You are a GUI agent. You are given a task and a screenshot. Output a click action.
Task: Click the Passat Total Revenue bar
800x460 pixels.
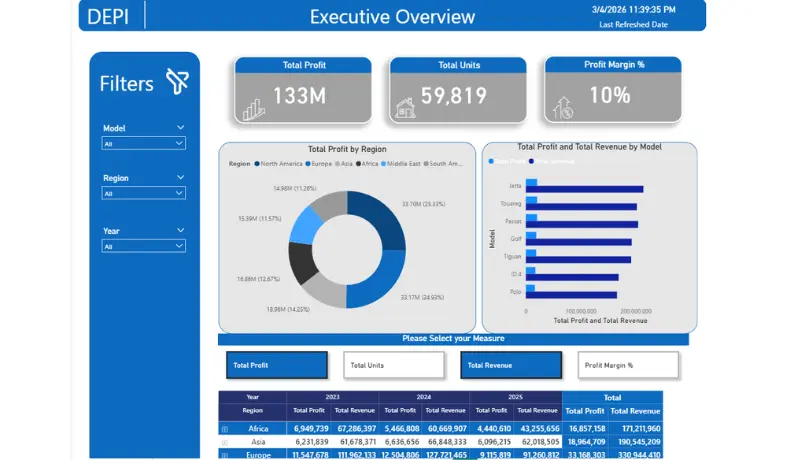point(582,224)
